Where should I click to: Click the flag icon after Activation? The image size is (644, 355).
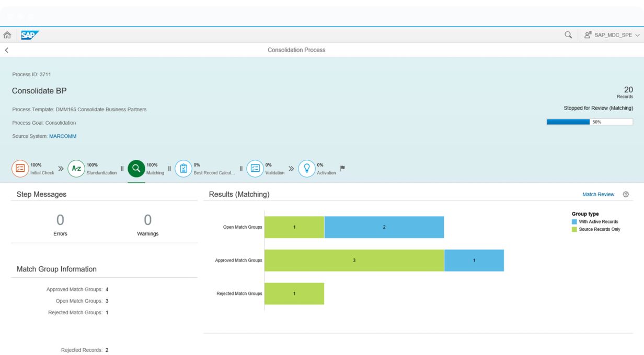[342, 169]
